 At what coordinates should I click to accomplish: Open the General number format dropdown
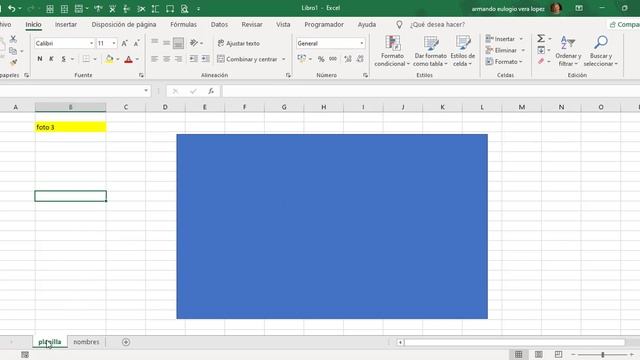pyautogui.click(x=362, y=43)
